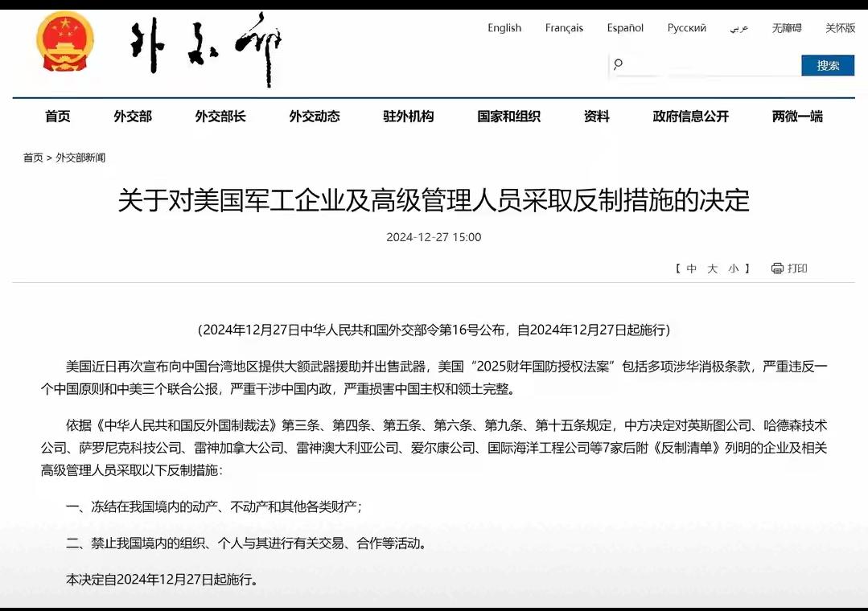Open 外交部 navigation menu item
Image resolution: width=868 pixels, height=611 pixels.
(x=133, y=117)
